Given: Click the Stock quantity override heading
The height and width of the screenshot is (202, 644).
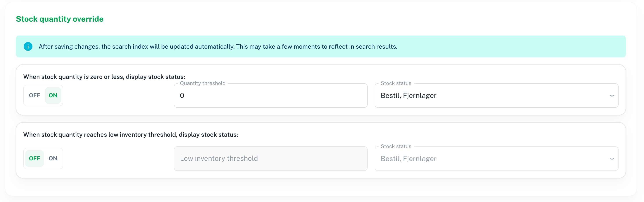Looking at the screenshot, I should click(x=60, y=19).
